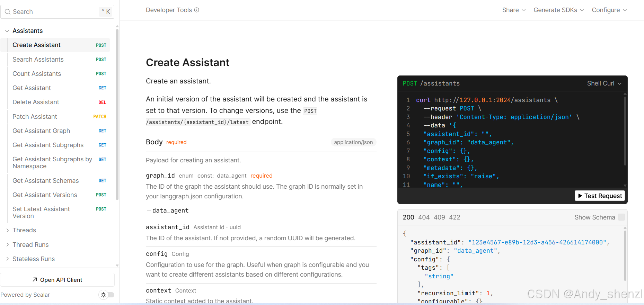
Task: Click the Open API Client button
Action: 58,280
